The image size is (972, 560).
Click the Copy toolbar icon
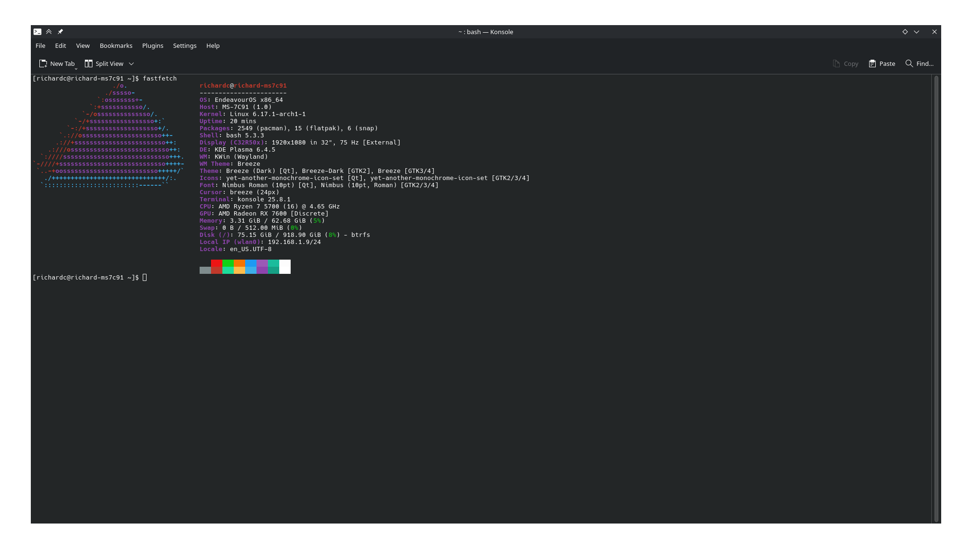pyautogui.click(x=836, y=63)
